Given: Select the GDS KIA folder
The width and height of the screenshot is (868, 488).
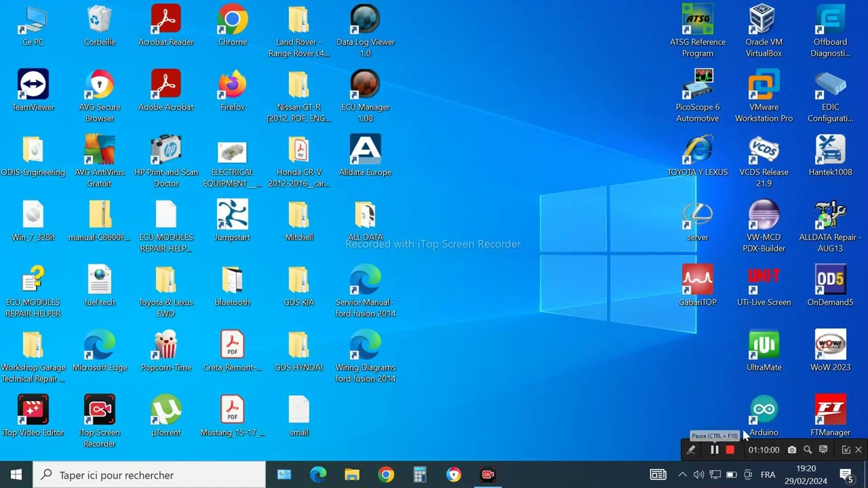Looking at the screenshot, I should tap(299, 286).
